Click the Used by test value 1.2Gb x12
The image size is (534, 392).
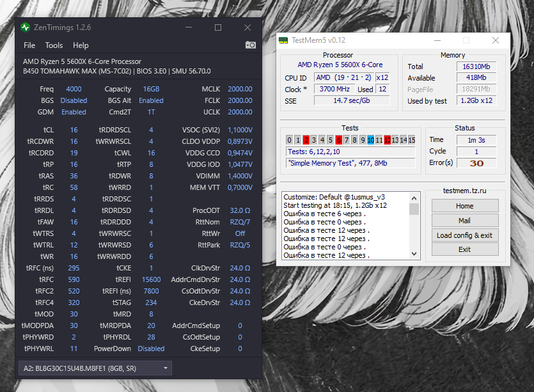(x=476, y=100)
